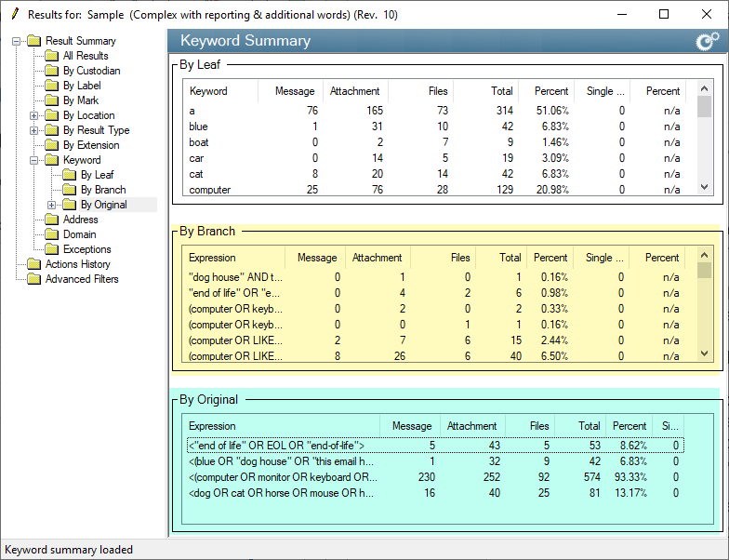Click the By Custodian folder icon
Image resolution: width=729 pixels, height=560 pixels.
pos(52,71)
